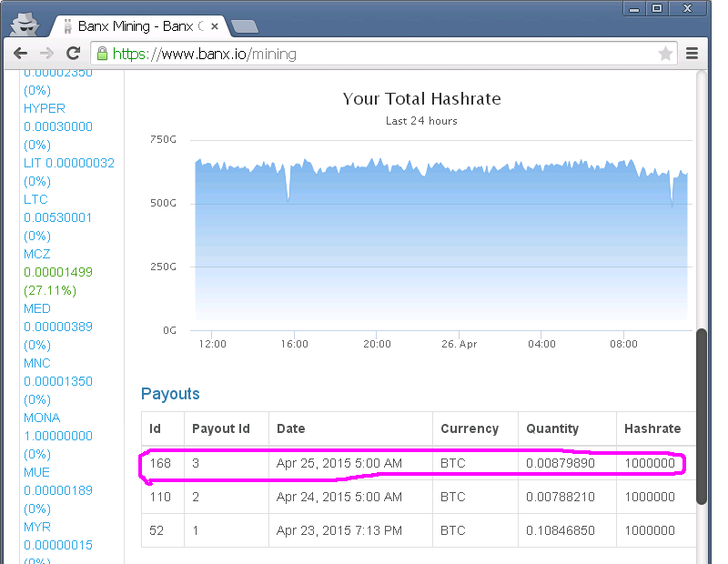The height and width of the screenshot is (564, 728).
Task: Bookmark this page with the star icon
Action: (x=665, y=54)
